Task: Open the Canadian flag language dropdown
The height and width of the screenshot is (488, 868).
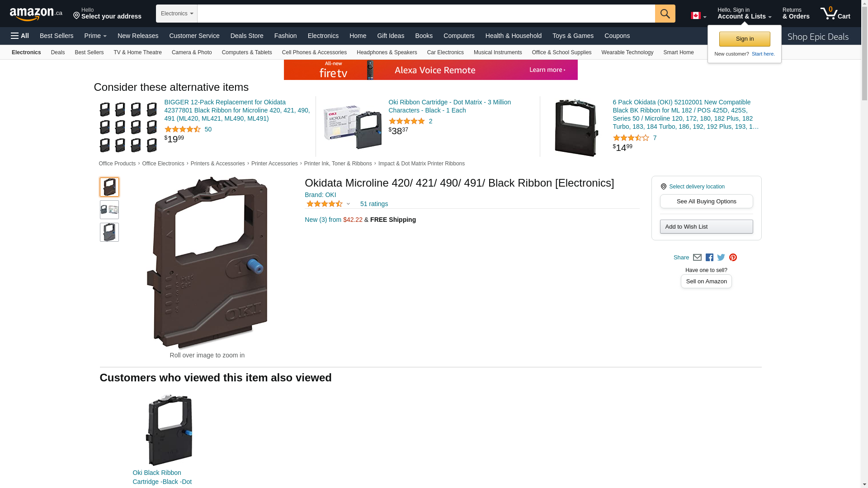Action: [698, 16]
